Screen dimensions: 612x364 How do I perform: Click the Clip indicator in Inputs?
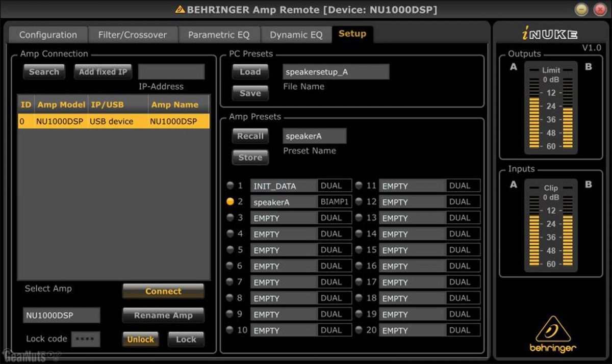click(551, 188)
